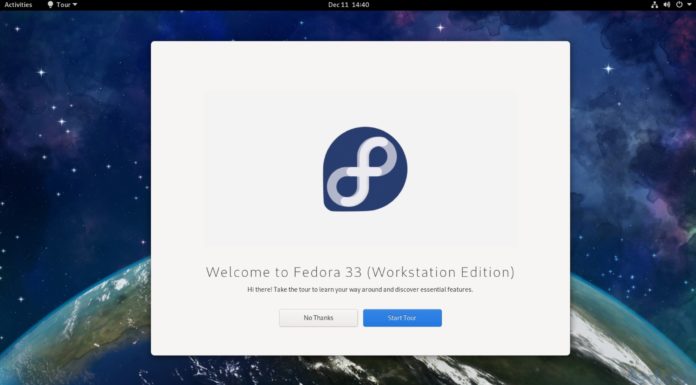The image size is (696, 385).
Task: Click the 'Hi there! Take the tour' text
Action: coord(360,290)
